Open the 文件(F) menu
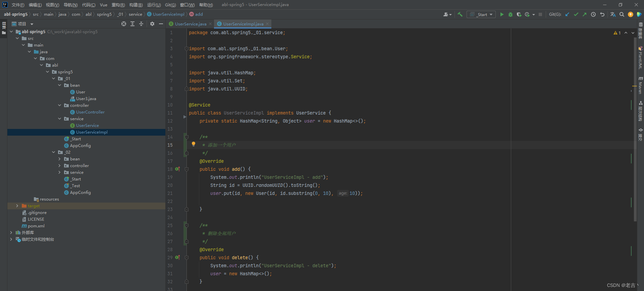The image size is (644, 291). [x=18, y=5]
